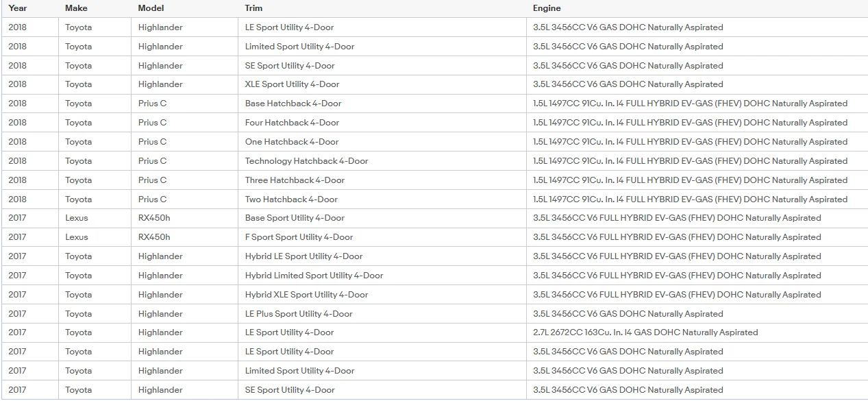The image size is (868, 401).
Task: Click the 'Hybrid Limited Sport Utility 4-Door' trim
Action: click(314, 276)
